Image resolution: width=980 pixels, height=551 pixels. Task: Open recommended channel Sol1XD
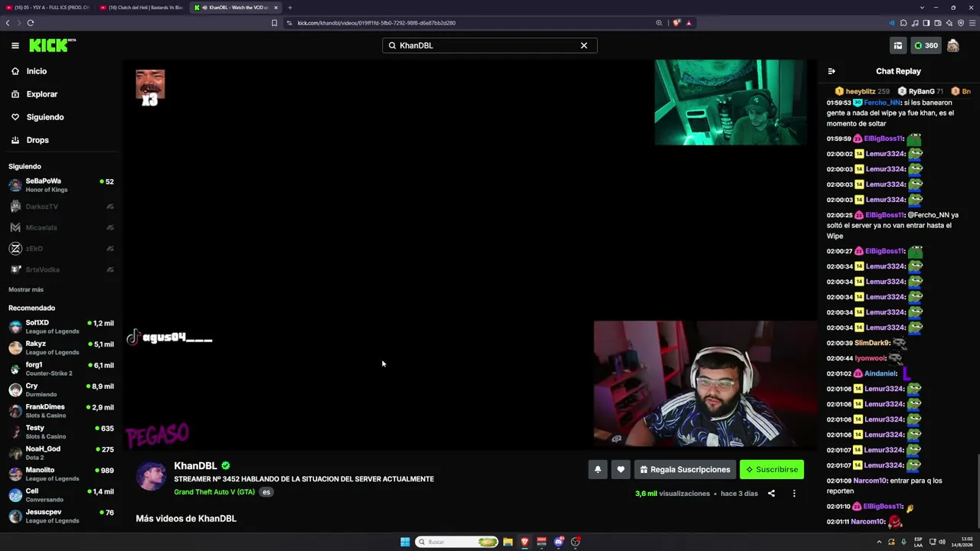click(x=61, y=327)
